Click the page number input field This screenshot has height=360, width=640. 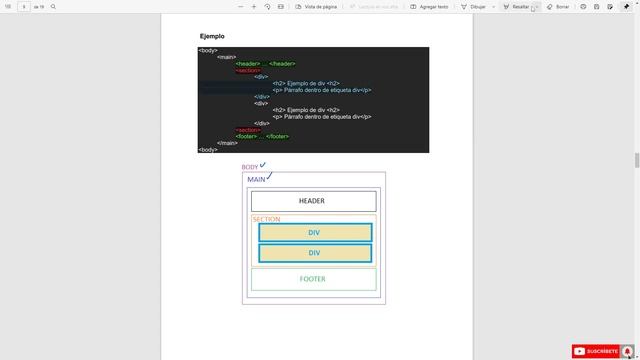(24, 7)
